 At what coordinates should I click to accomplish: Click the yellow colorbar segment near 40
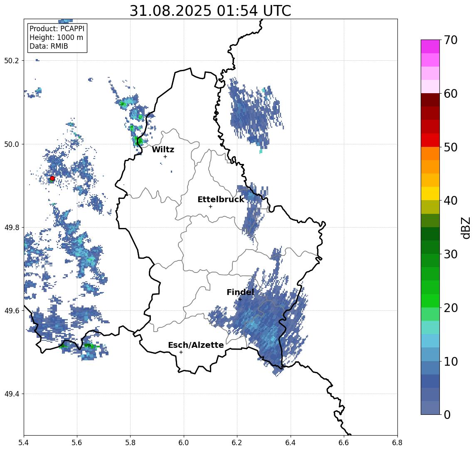(x=430, y=194)
